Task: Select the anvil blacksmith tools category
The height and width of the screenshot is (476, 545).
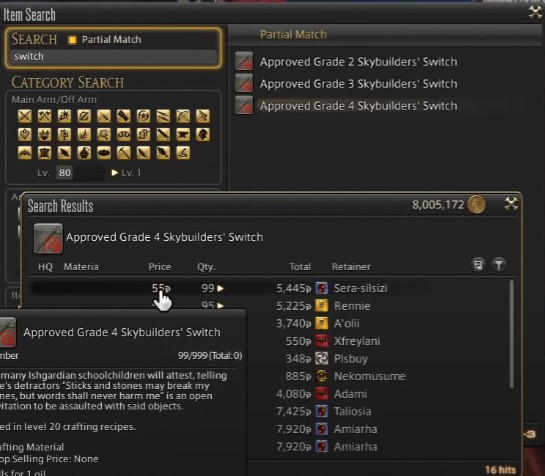Action: coord(183,135)
